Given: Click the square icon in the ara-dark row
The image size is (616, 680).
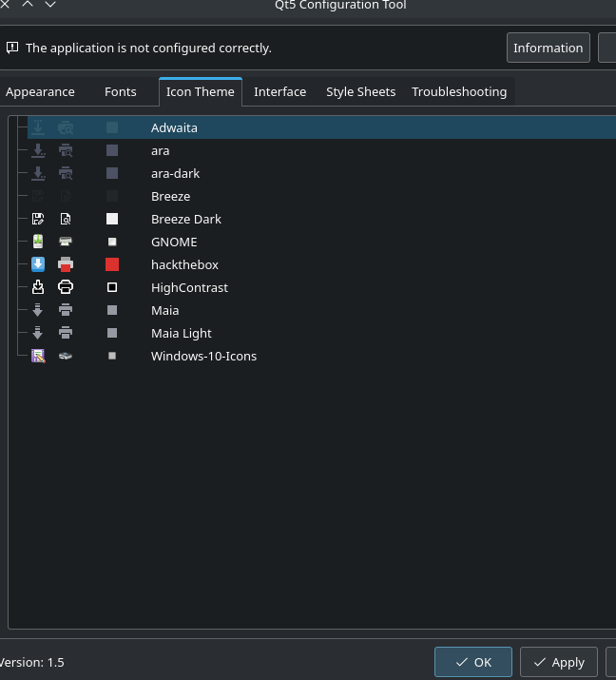Looking at the screenshot, I should (x=112, y=173).
